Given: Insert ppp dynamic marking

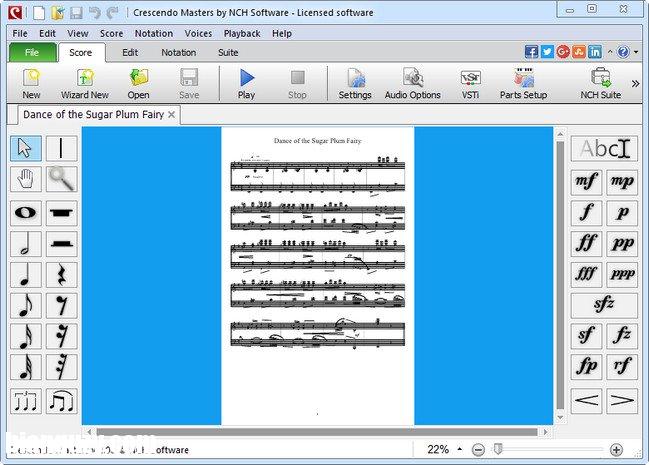Looking at the screenshot, I should coord(622,274).
